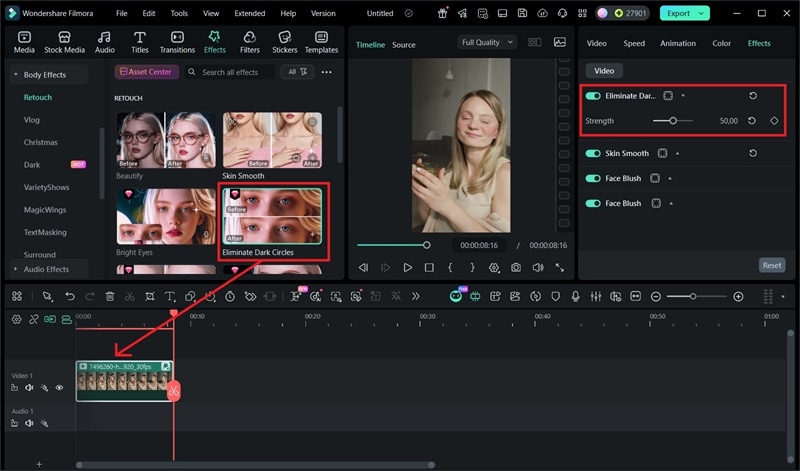Switch to the Color tab
Viewport: 800px width, 471px height.
click(721, 43)
